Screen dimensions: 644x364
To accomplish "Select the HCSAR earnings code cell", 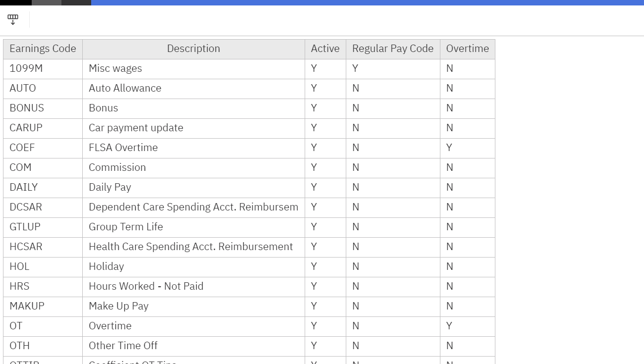I will tap(43, 247).
